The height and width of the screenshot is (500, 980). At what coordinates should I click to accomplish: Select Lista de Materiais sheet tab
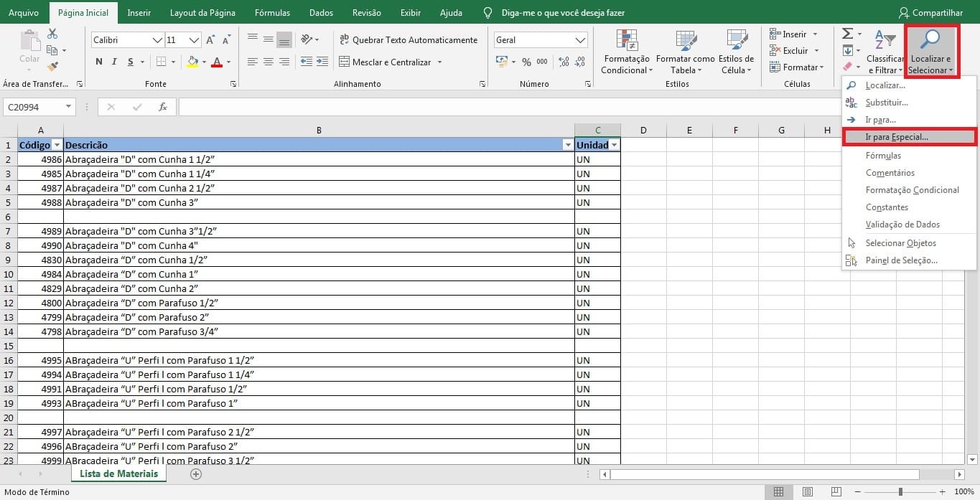[x=118, y=474]
